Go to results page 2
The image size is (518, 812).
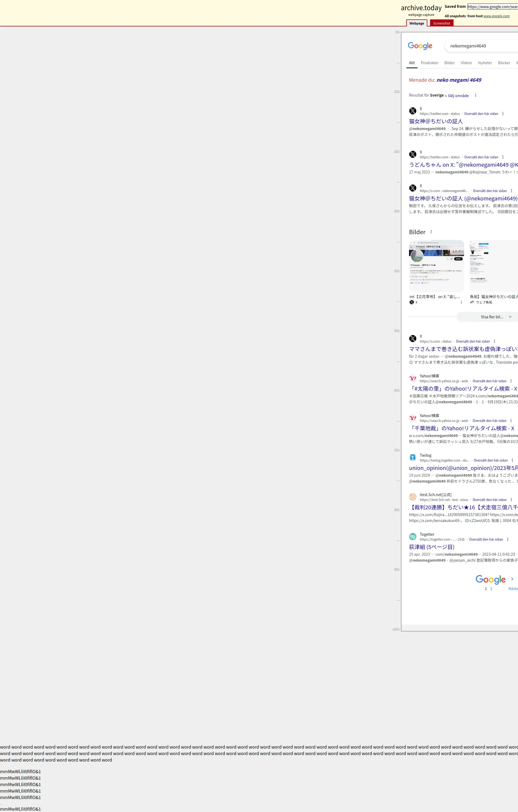[491, 589]
